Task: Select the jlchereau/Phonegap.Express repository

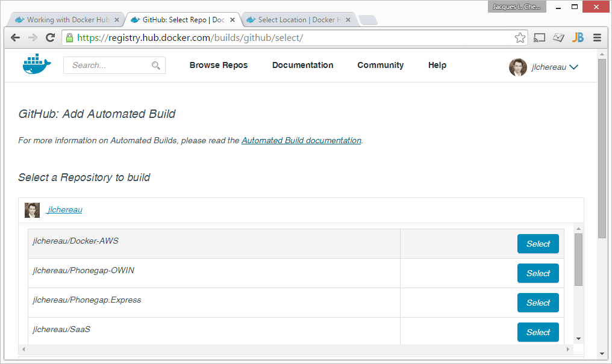Action: [538, 303]
